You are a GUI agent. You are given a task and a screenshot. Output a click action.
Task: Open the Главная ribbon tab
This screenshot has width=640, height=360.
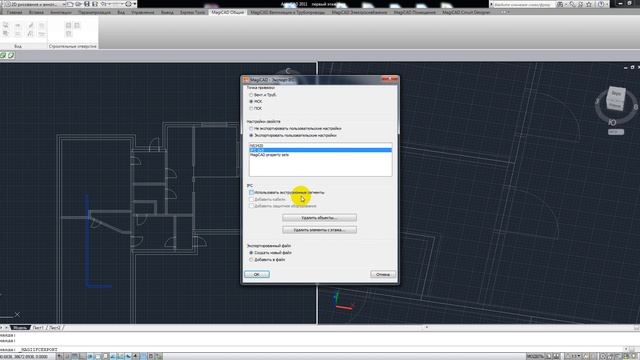15,12
